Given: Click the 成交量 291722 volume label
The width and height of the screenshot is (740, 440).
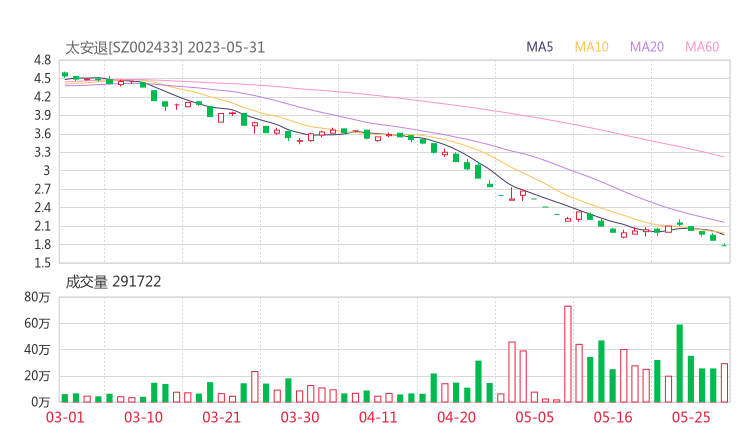Looking at the screenshot, I should pyautogui.click(x=113, y=282).
